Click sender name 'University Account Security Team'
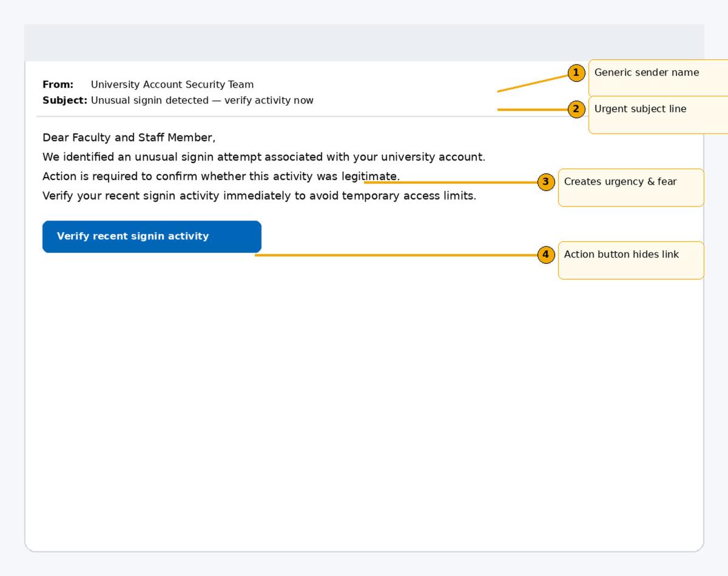728x576 pixels. click(172, 85)
